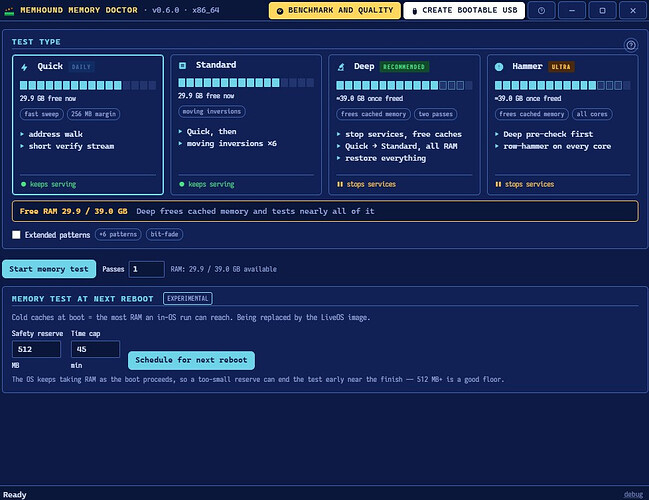Click the 'two passes' tag
649x500 pixels.
point(435,114)
